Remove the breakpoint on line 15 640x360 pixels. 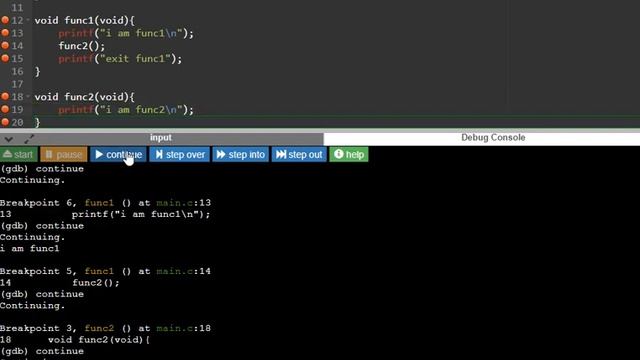5,58
